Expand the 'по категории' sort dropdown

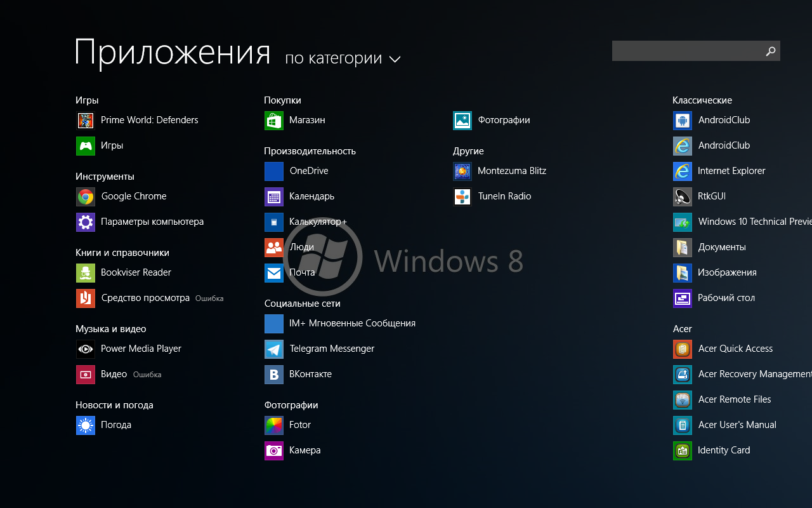tap(334, 58)
